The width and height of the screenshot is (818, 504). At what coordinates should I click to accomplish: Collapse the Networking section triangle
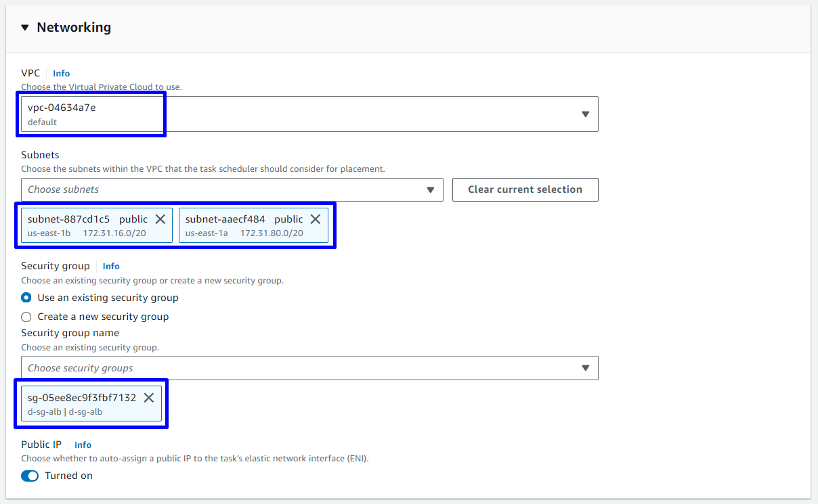[25, 28]
